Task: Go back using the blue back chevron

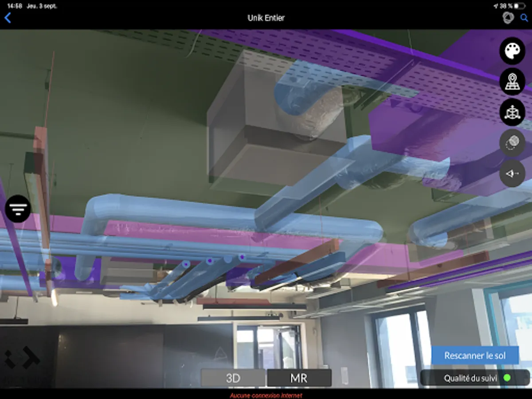Action: click(8, 18)
